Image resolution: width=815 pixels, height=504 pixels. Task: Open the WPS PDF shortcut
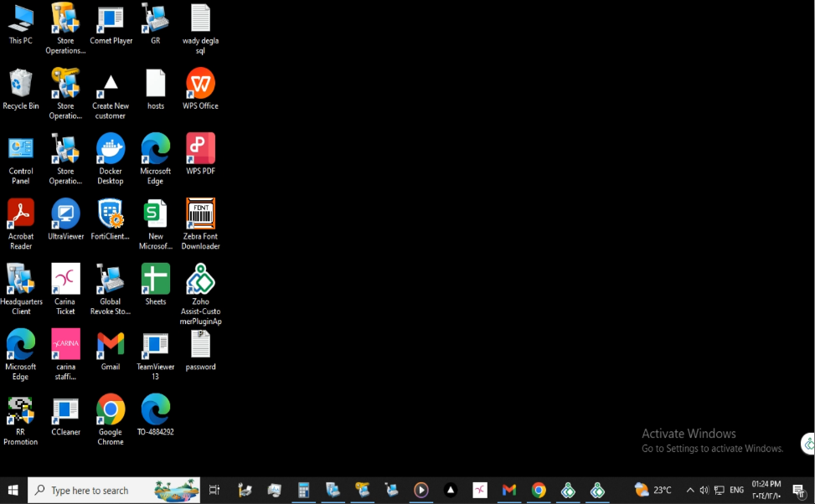201,154
